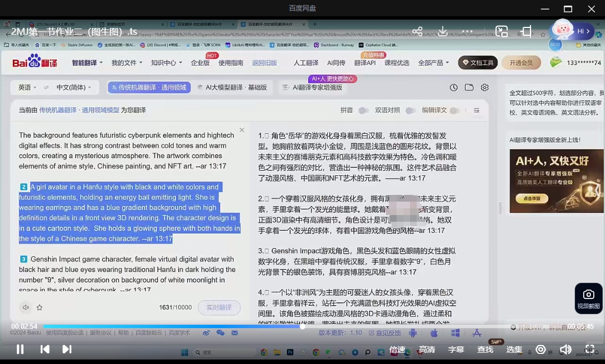Open the 查找 search feature in player
The height and width of the screenshot is (364, 605).
(x=485, y=350)
